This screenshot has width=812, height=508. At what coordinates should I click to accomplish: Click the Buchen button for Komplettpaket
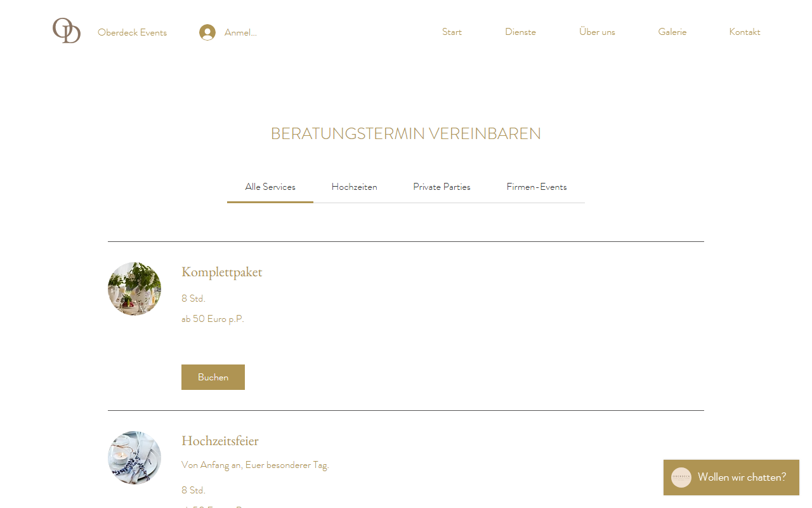click(213, 377)
